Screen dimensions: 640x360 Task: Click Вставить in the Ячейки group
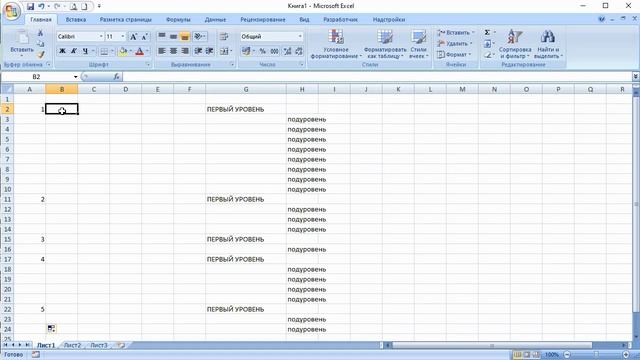[x=455, y=33]
